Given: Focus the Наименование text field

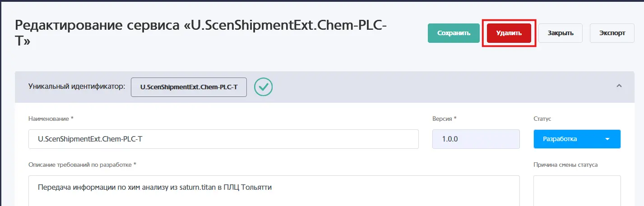Looking at the screenshot, I should point(223,139).
